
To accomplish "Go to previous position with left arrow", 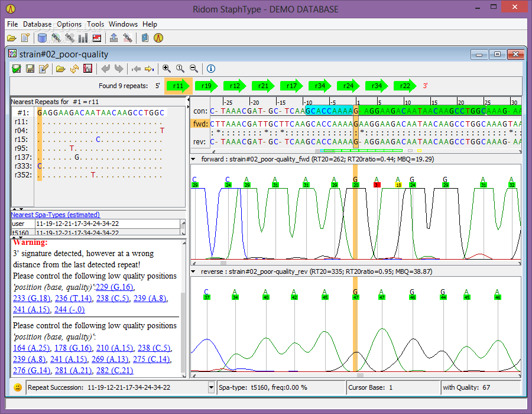I will [136, 69].
